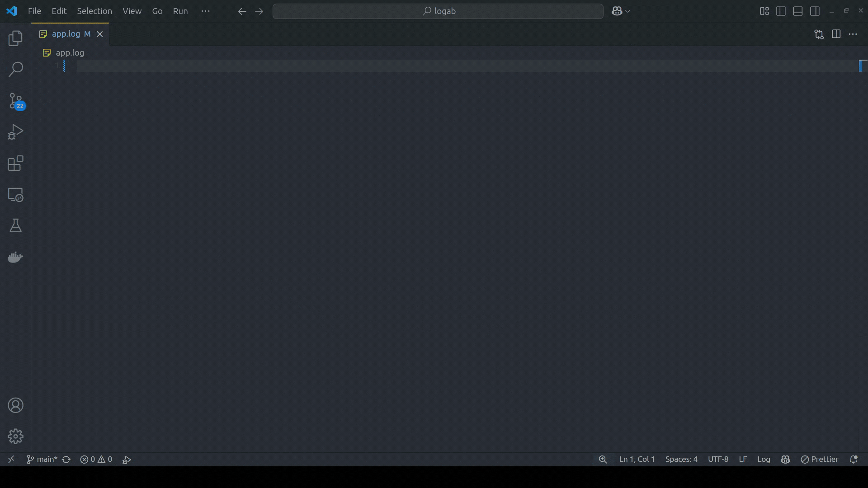Select the UTF-8 encoding indicator
The height and width of the screenshot is (488, 868).
click(718, 460)
